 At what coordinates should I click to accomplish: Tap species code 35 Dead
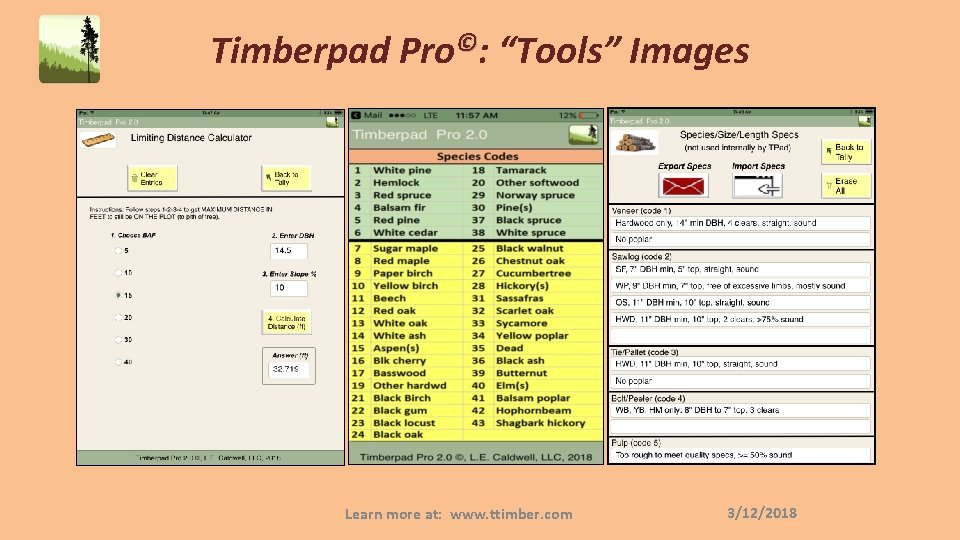(x=533, y=348)
